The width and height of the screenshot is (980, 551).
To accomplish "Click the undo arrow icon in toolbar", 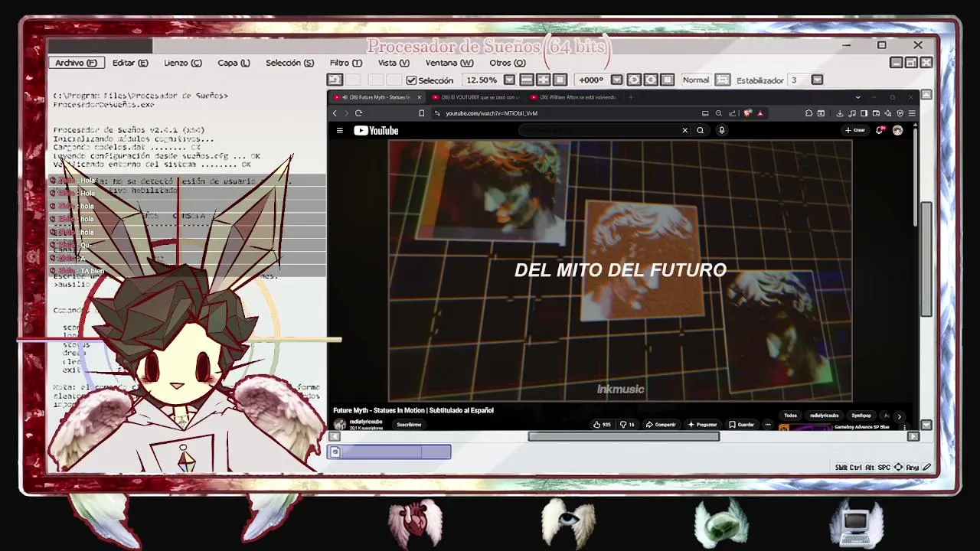I will [335, 80].
